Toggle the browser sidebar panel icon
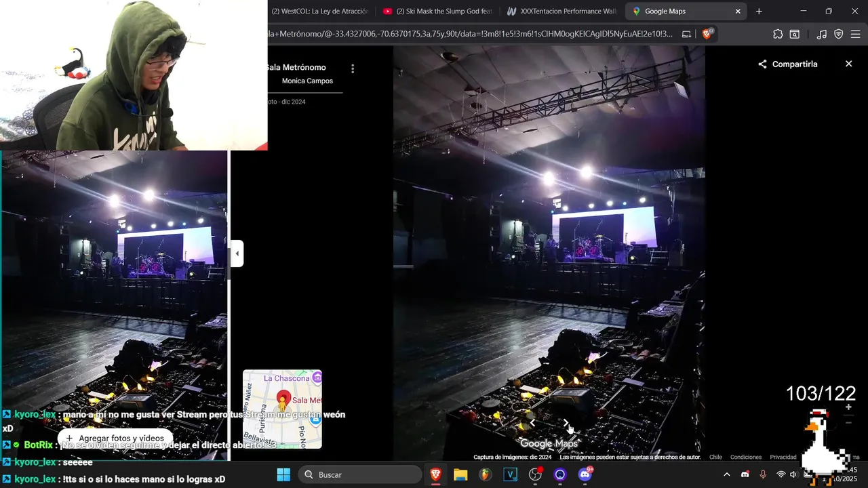This screenshot has width=868, height=488. 795,34
